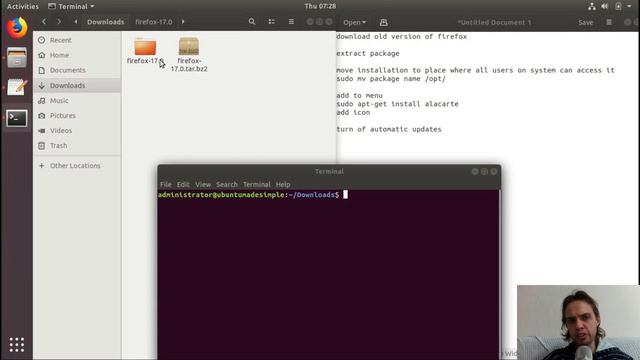This screenshot has height=360, width=640.
Task: Open Firefox from the Ubuntu dock
Action: tap(17, 28)
